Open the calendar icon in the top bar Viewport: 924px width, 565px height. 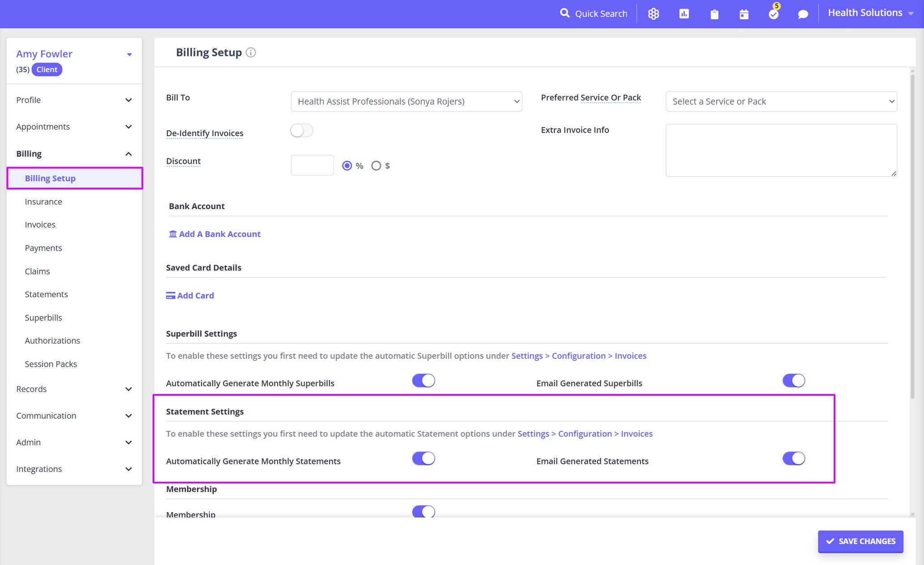point(744,14)
